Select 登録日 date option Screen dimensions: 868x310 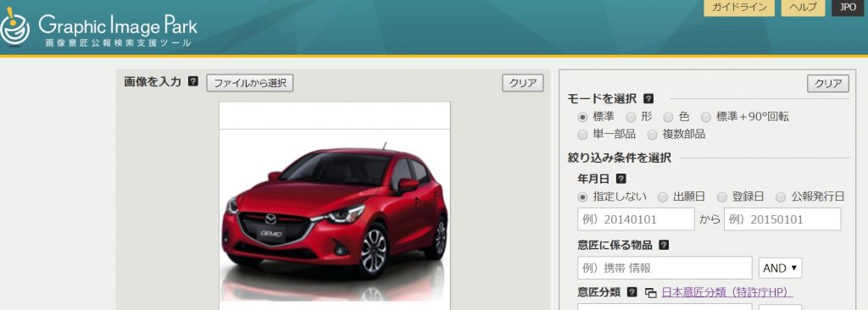click(x=722, y=197)
